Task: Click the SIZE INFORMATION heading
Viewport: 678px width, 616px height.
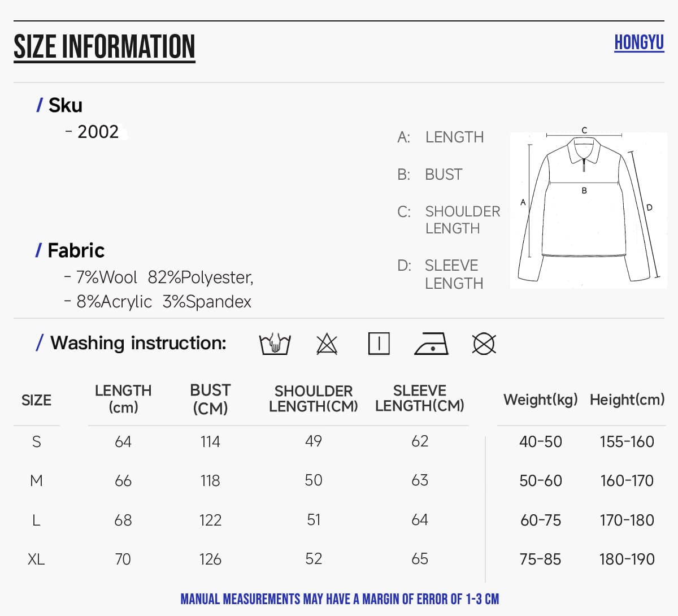Action: pos(105,47)
